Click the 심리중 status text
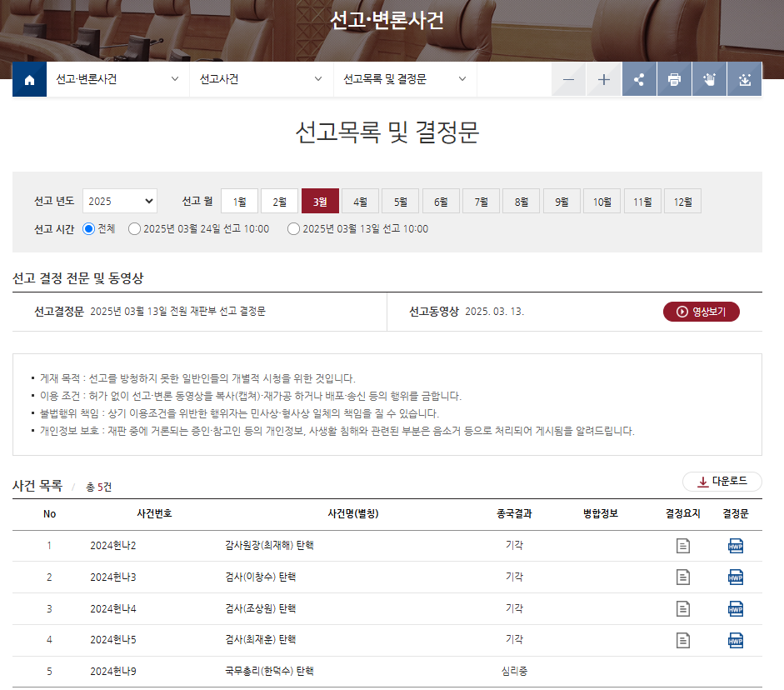The width and height of the screenshot is (784, 690). [x=515, y=671]
